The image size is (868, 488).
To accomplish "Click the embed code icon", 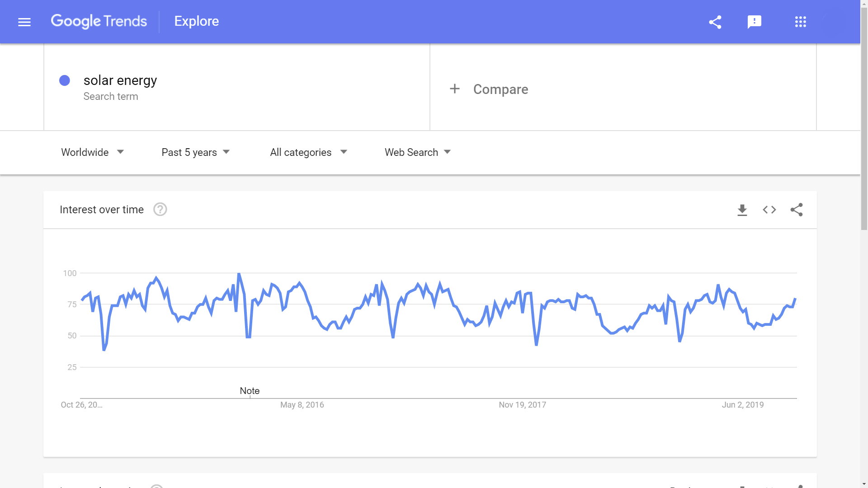I will (769, 210).
